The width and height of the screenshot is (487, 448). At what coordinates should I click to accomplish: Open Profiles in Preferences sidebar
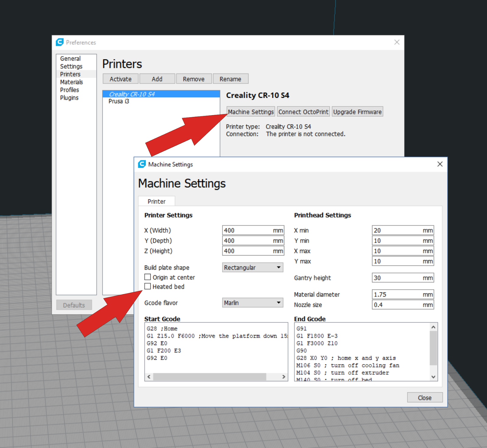(x=69, y=90)
